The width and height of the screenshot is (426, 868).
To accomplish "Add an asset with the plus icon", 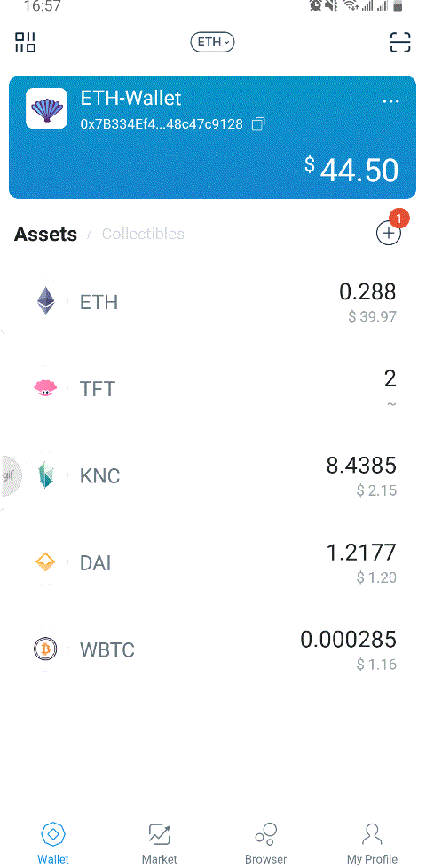I will point(389,234).
